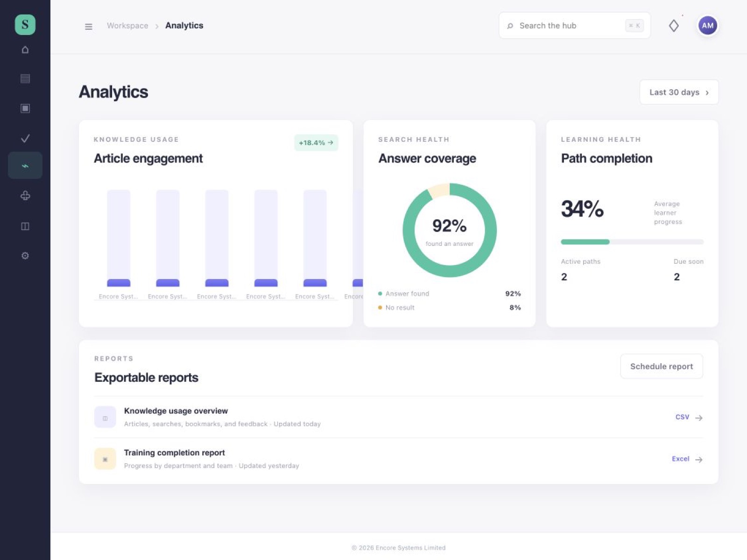Screen dimensions: 747x560
Task: Export Knowledge usage overview as CSV
Action: [x=683, y=417]
